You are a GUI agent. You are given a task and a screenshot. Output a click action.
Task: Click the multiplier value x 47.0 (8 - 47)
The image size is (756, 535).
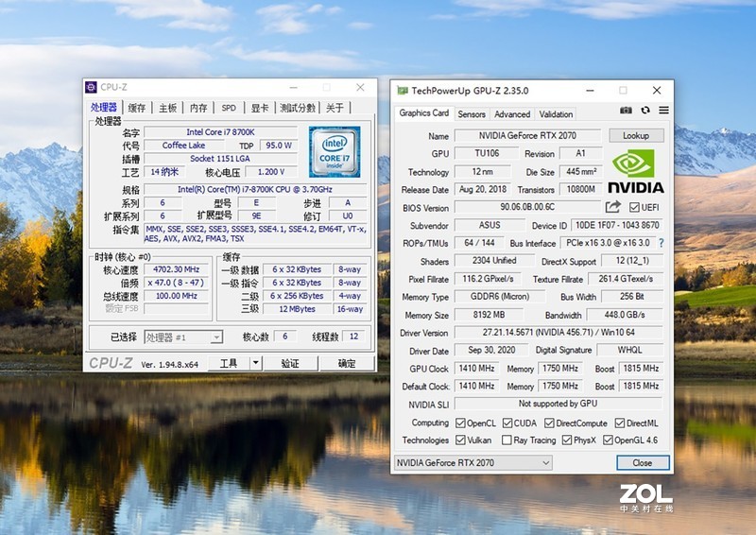pyautogui.click(x=177, y=283)
